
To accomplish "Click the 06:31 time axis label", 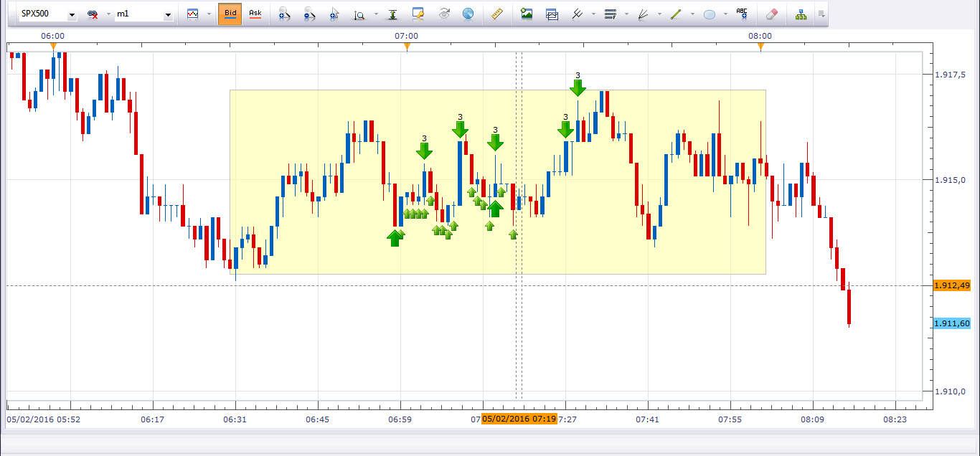I will click(235, 419).
